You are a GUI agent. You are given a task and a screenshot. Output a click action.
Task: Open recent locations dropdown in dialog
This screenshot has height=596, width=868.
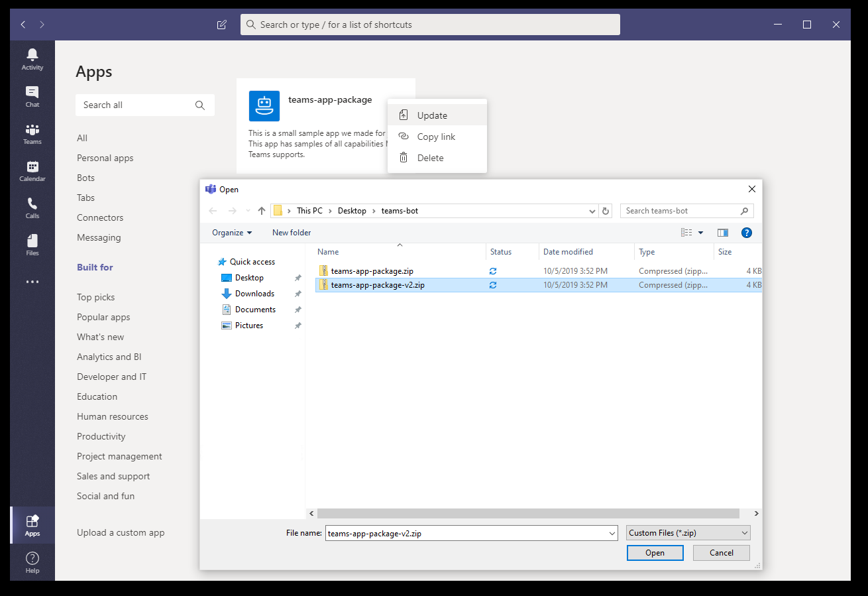(248, 211)
